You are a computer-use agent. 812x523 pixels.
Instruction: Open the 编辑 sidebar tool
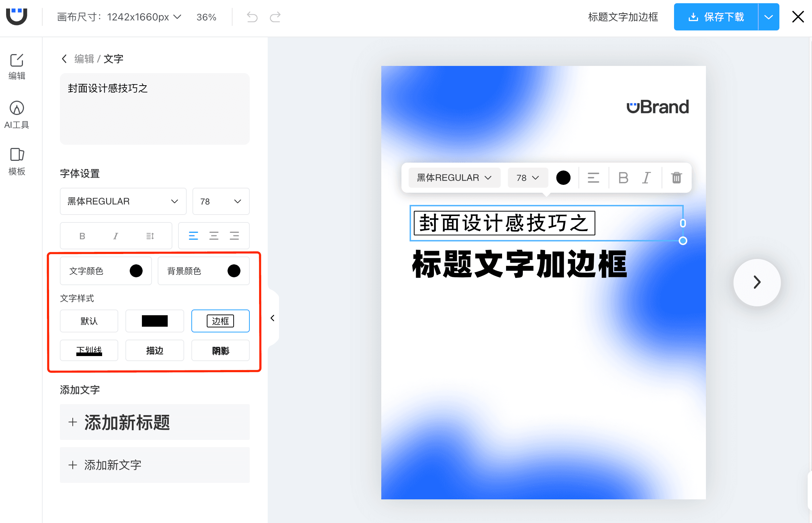17,67
